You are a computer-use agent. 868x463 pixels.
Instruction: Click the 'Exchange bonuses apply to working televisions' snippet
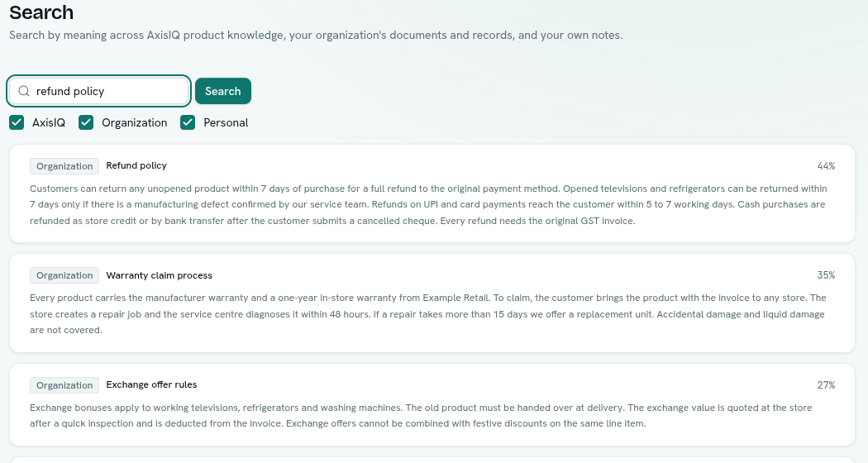coord(421,415)
